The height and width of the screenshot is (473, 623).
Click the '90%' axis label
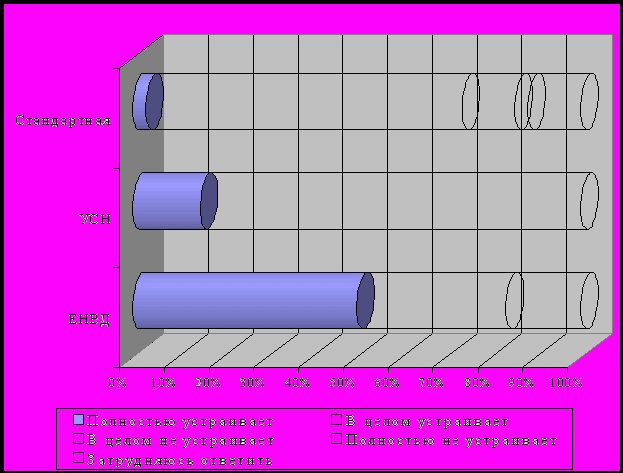tap(521, 382)
